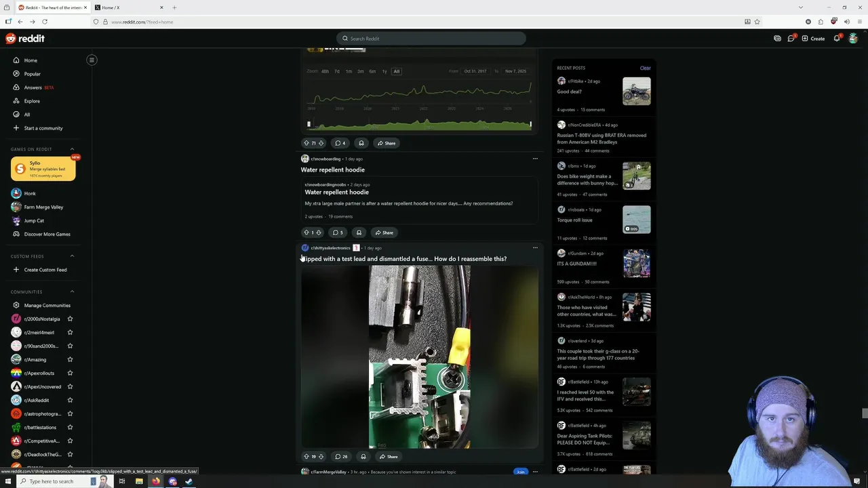This screenshot has height=488, width=868.
Task: Give an award to the Water repellent hoodie post
Action: click(x=359, y=232)
